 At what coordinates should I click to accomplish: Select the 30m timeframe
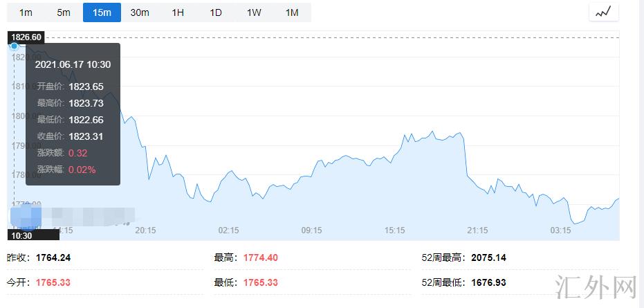(x=140, y=12)
